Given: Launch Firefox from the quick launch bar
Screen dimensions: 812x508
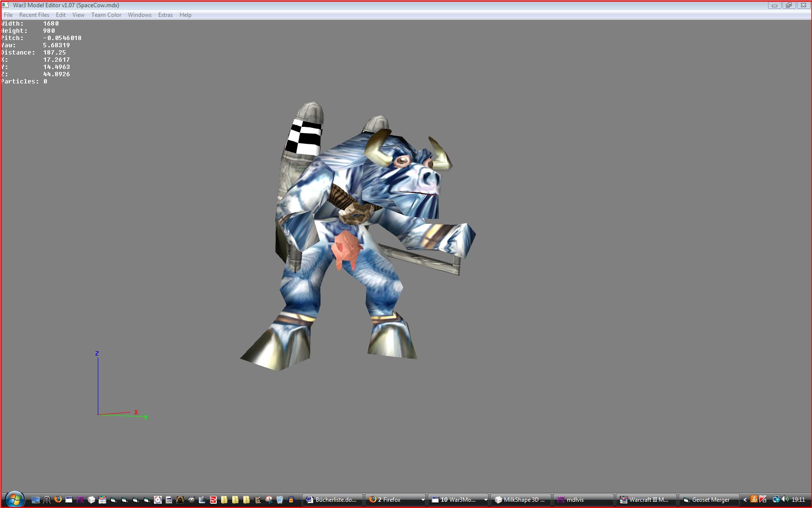Looking at the screenshot, I should [x=58, y=499].
